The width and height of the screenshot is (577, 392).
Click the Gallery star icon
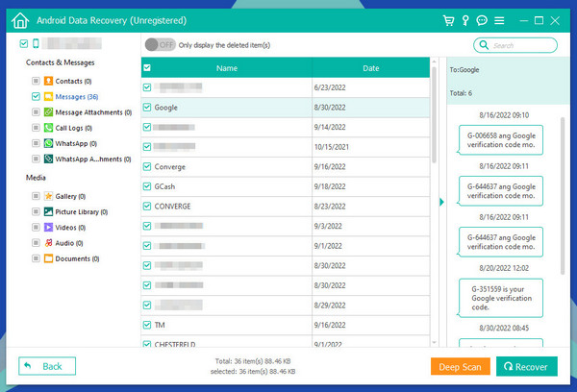point(48,196)
